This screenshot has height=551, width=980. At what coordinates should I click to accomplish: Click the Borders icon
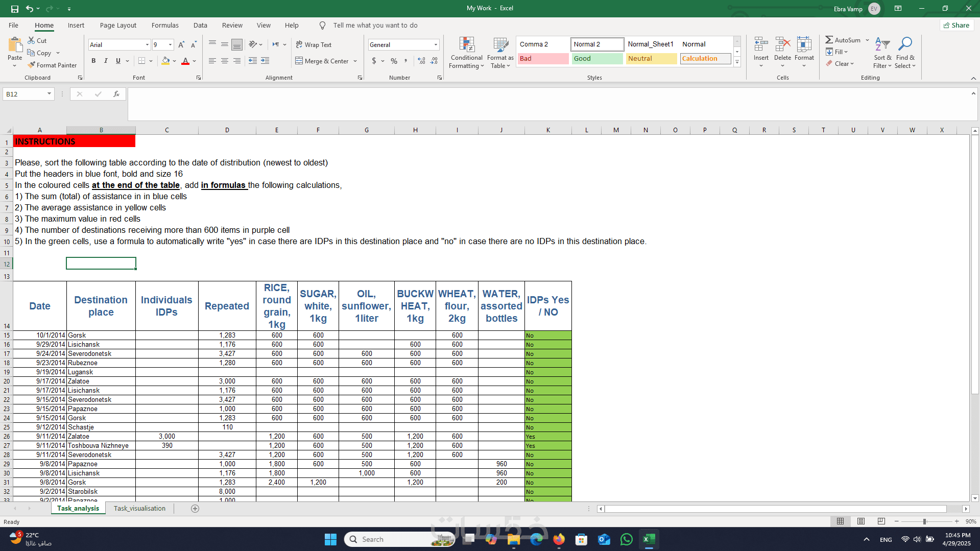coord(141,61)
